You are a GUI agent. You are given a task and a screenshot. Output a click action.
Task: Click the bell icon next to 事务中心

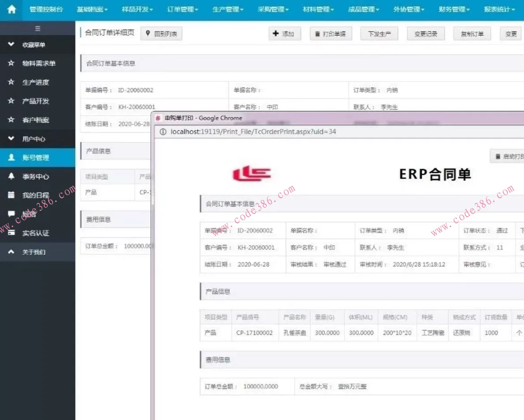[x=12, y=176]
